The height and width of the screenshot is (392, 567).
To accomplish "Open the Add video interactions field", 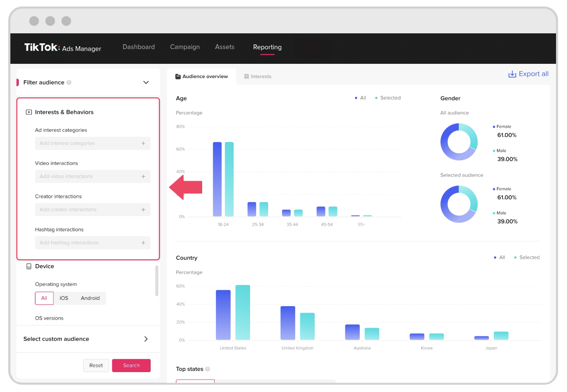I will [x=93, y=176].
